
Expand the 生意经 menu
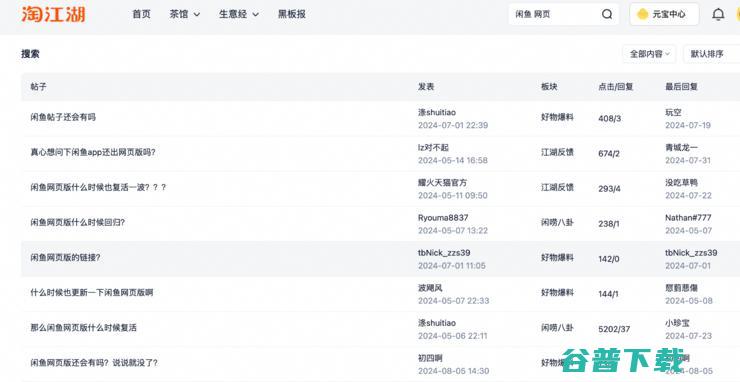tap(239, 14)
